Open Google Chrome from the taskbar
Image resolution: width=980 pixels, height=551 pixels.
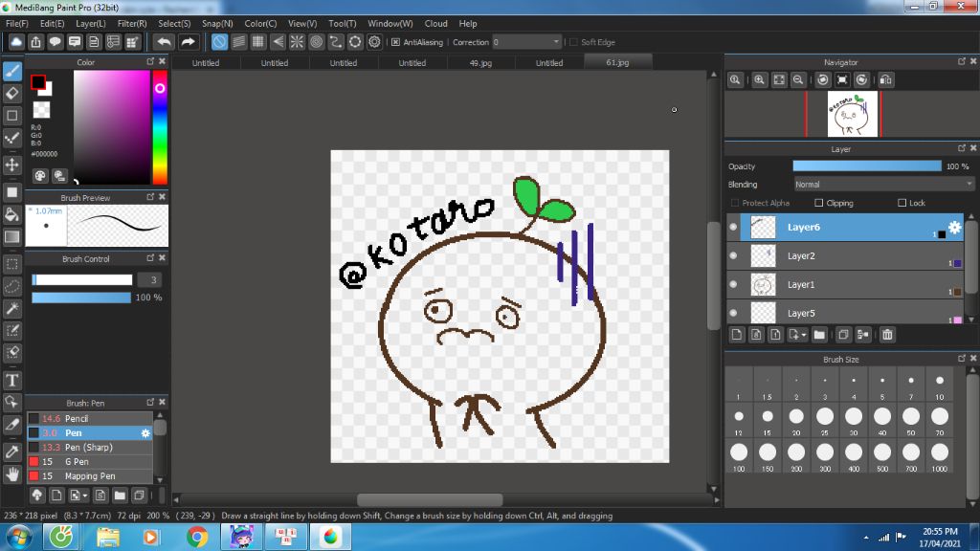[x=197, y=538]
